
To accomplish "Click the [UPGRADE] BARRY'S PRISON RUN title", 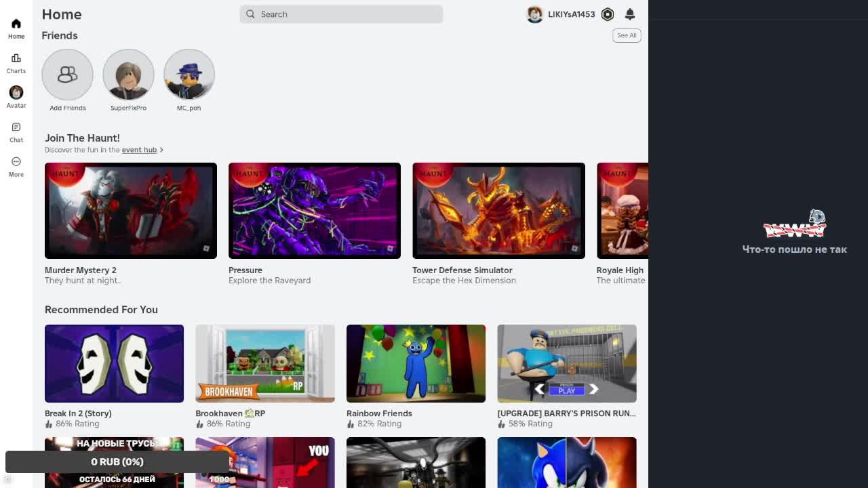I will [x=567, y=413].
